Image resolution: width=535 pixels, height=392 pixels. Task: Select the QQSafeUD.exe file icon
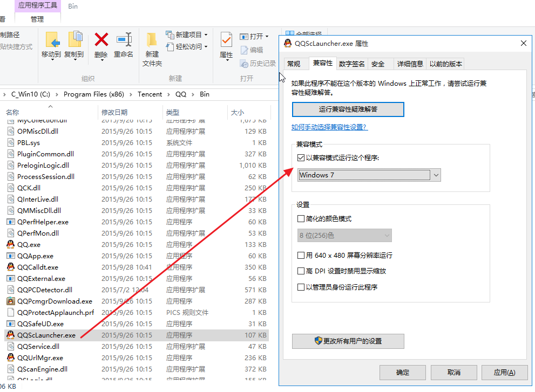(x=11, y=324)
